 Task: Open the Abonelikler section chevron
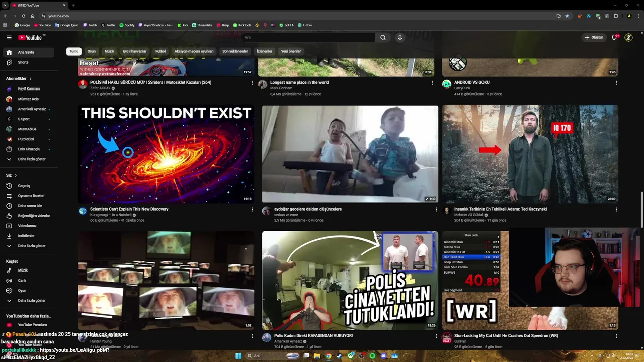30,79
